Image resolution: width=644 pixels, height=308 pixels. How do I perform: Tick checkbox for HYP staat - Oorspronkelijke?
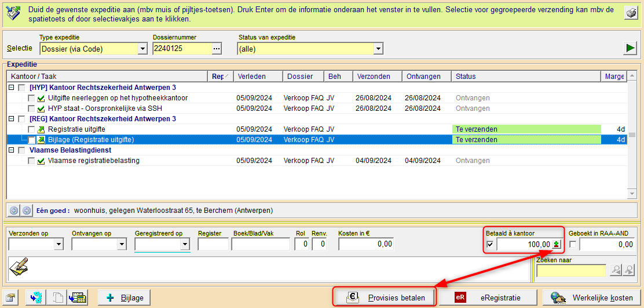(31, 109)
